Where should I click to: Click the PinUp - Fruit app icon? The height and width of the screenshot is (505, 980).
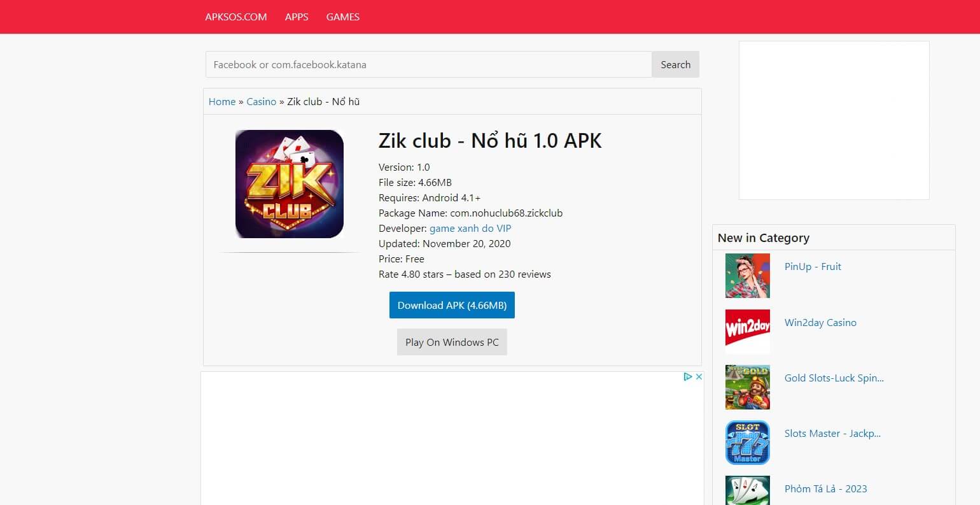click(748, 276)
